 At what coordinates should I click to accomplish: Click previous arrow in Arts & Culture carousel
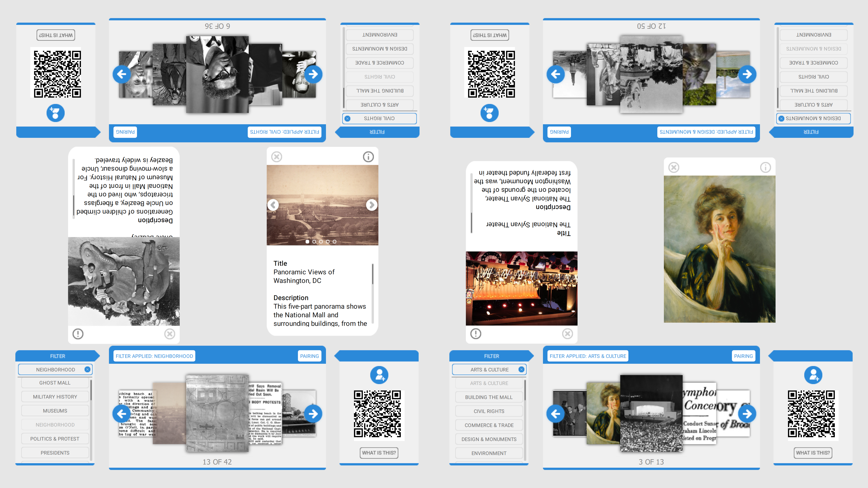coord(556,414)
